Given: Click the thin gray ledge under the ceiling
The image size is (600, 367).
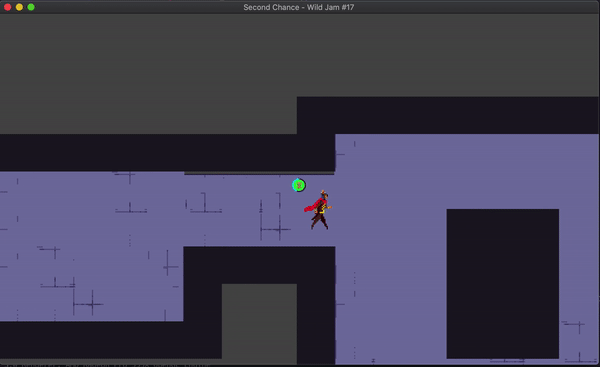Looking at the screenshot, I should coord(259,173).
